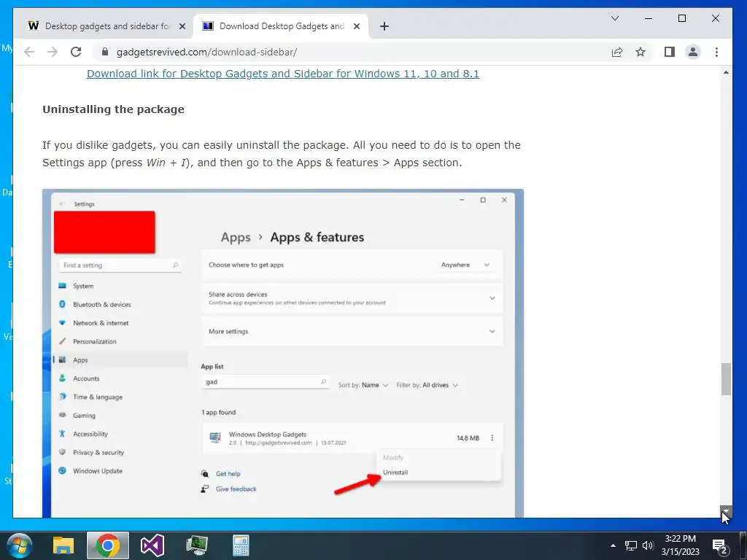
Task: Open File Explorer from the taskbar
Action: coord(63,545)
